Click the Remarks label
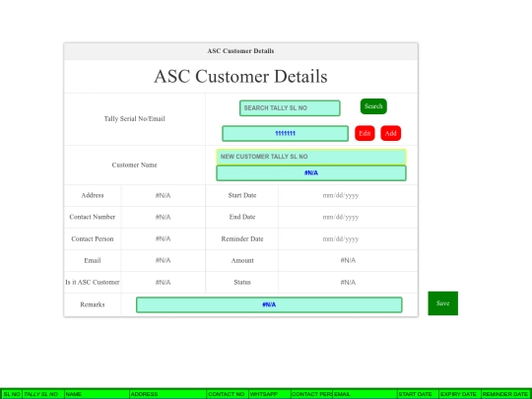Viewport: 532px width, 399px height. point(93,304)
